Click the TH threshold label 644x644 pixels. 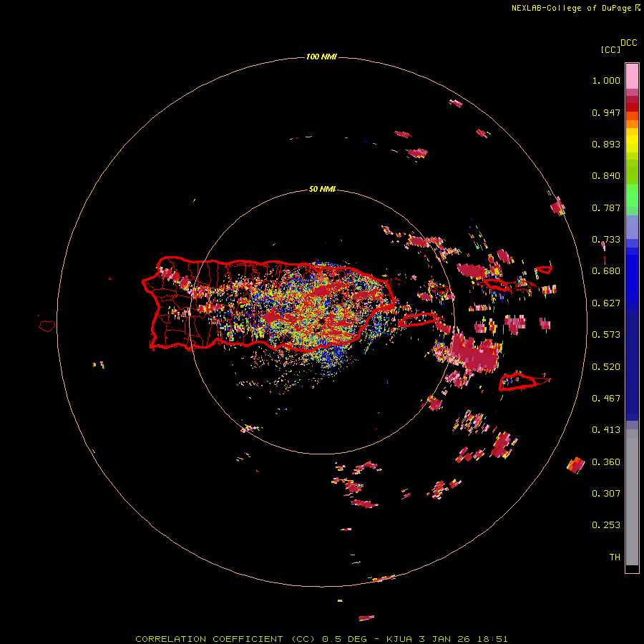[x=615, y=557]
